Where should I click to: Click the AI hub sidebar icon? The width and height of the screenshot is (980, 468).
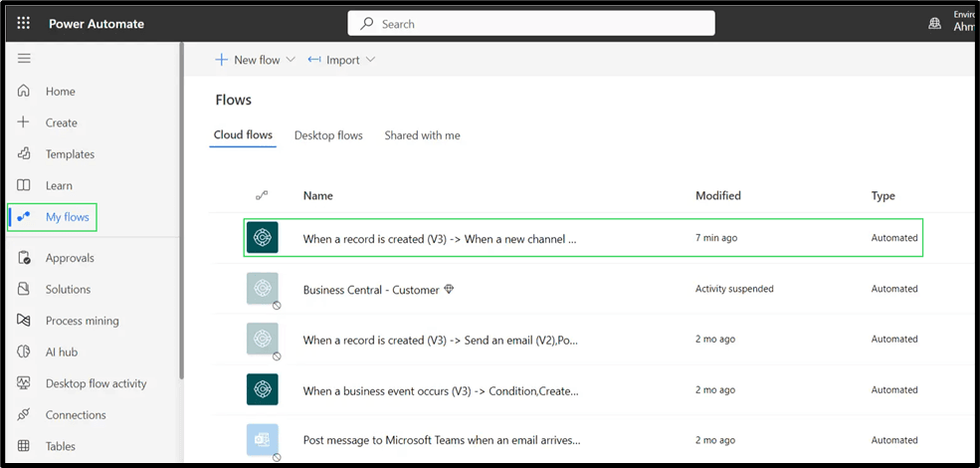click(x=24, y=352)
